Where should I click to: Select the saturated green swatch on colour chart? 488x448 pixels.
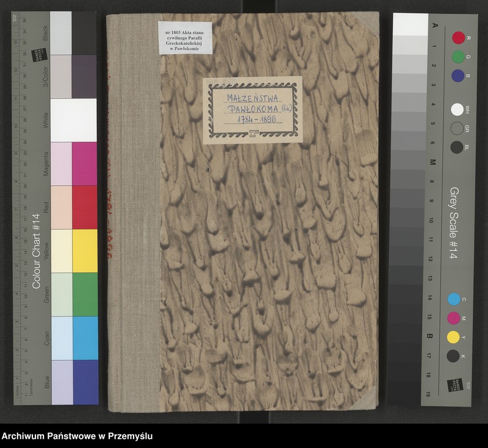pyautogui.click(x=85, y=294)
